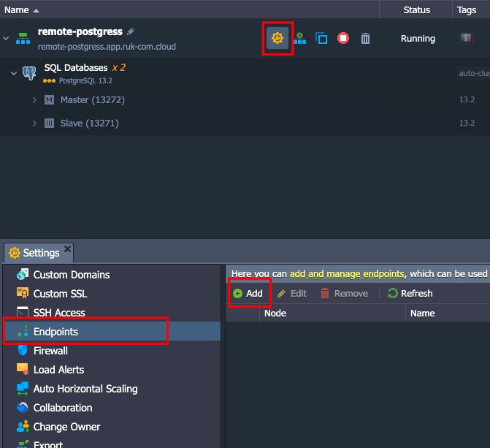Click the remote-postgress environment name
The width and height of the screenshot is (490, 448).
pyautogui.click(x=80, y=31)
